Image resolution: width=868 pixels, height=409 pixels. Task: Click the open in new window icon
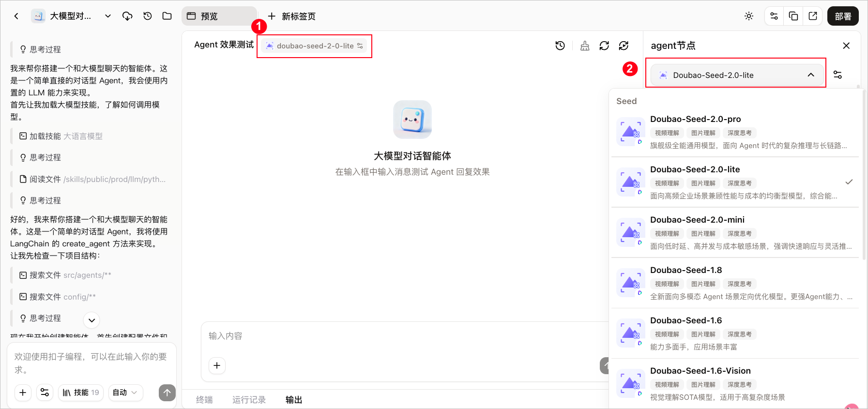pos(813,16)
